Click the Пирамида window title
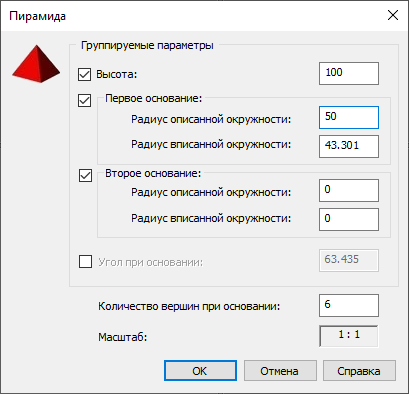409x394 pixels. (x=37, y=16)
